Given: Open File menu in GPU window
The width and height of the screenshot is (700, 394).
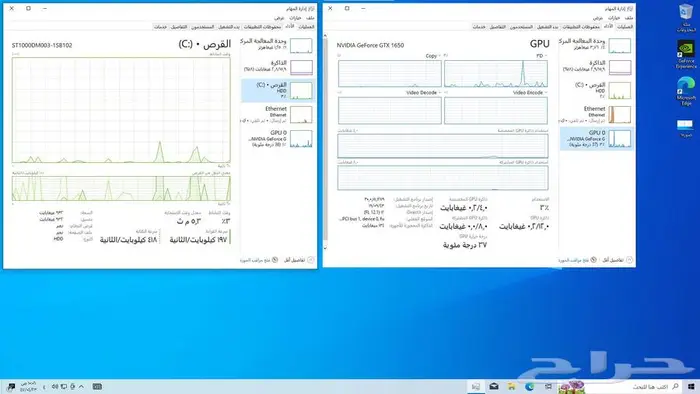Looking at the screenshot, I should [629, 18].
